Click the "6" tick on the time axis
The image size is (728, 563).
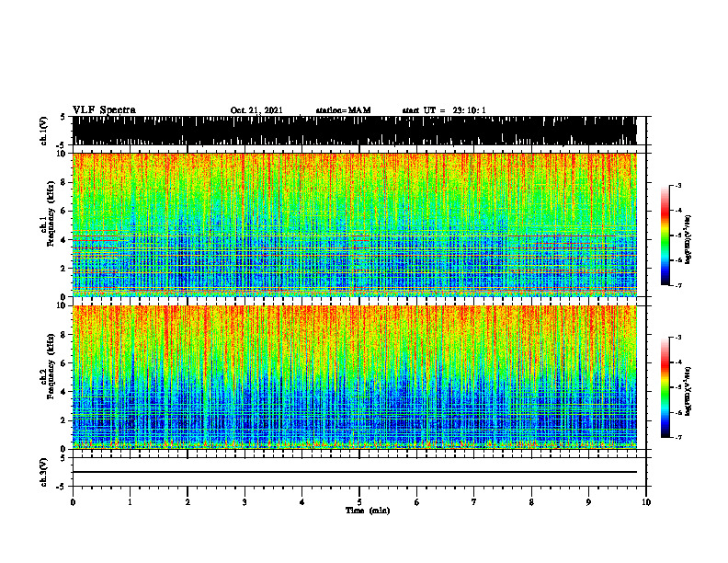pos(417,502)
